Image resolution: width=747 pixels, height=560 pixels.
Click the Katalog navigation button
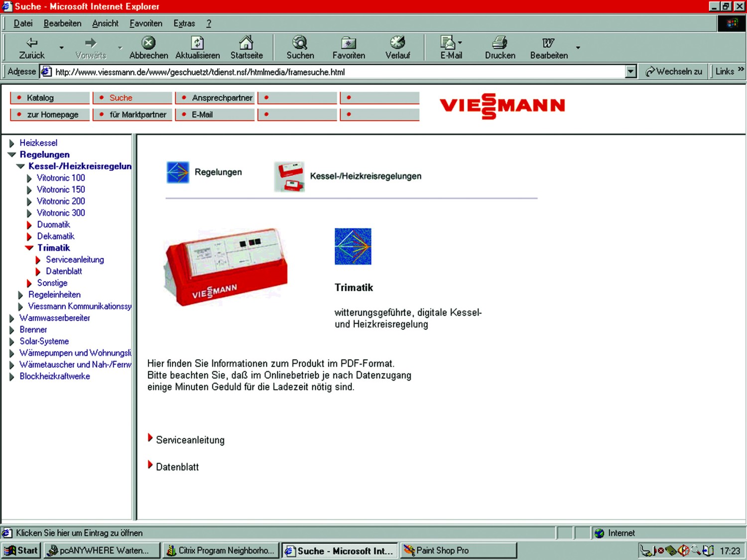tap(50, 98)
